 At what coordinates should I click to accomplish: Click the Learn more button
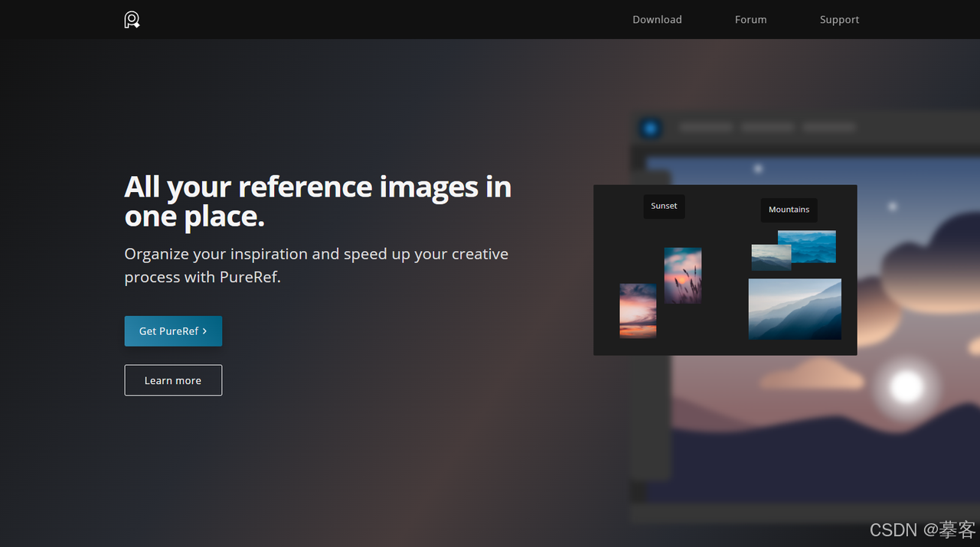[x=173, y=380]
